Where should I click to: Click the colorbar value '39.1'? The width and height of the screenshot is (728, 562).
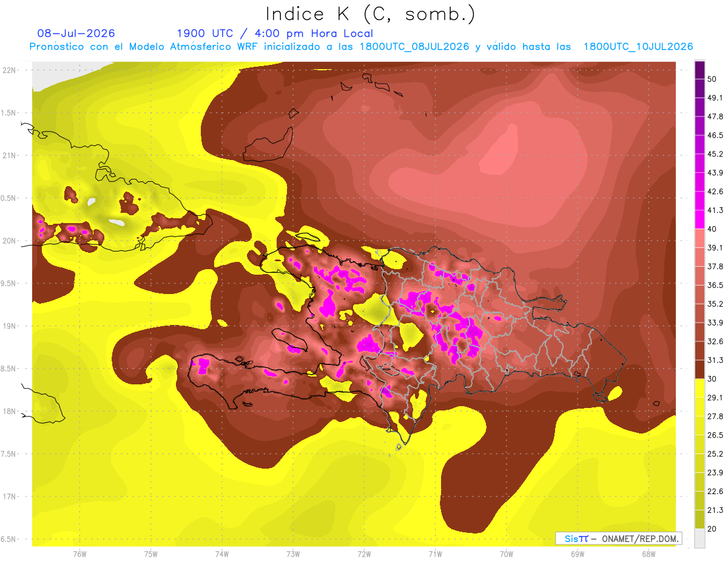[x=715, y=247]
